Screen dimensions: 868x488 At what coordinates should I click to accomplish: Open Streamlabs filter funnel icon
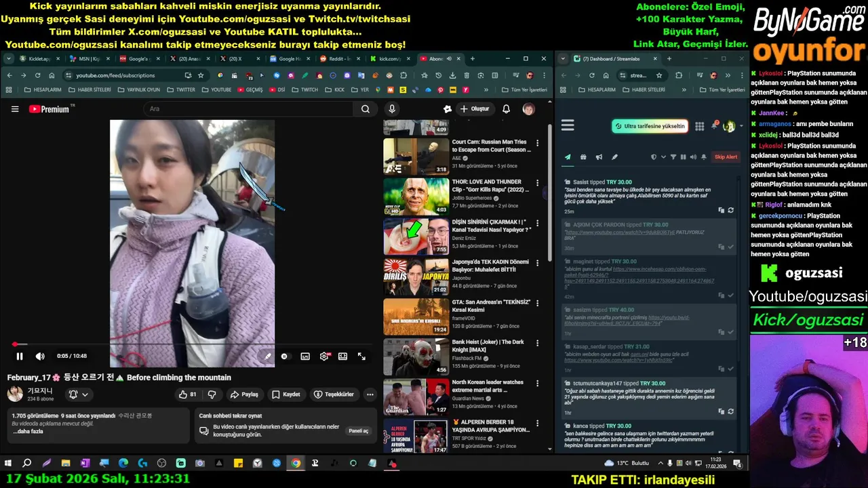[673, 157]
